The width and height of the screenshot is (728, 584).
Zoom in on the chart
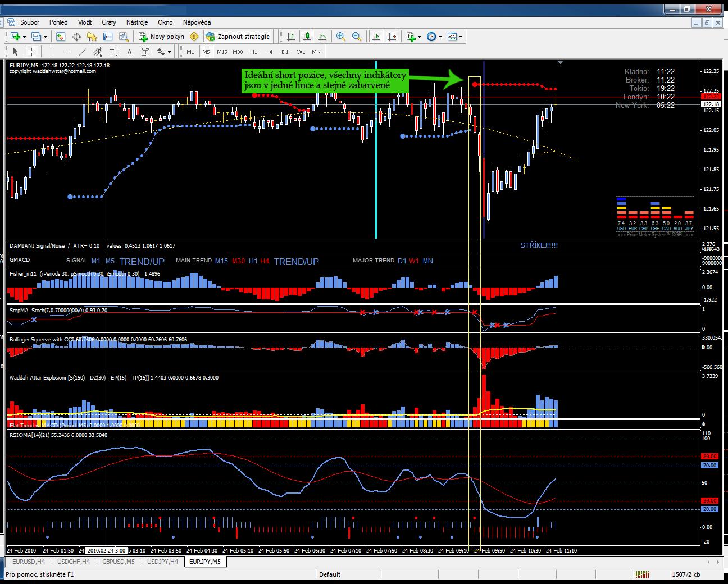341,36
